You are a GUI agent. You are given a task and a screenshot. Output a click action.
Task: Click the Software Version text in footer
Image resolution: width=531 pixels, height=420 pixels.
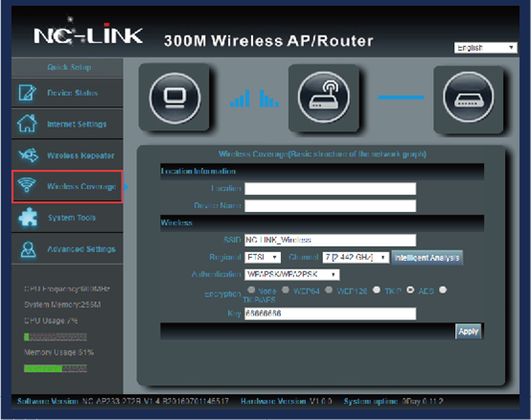click(x=123, y=402)
